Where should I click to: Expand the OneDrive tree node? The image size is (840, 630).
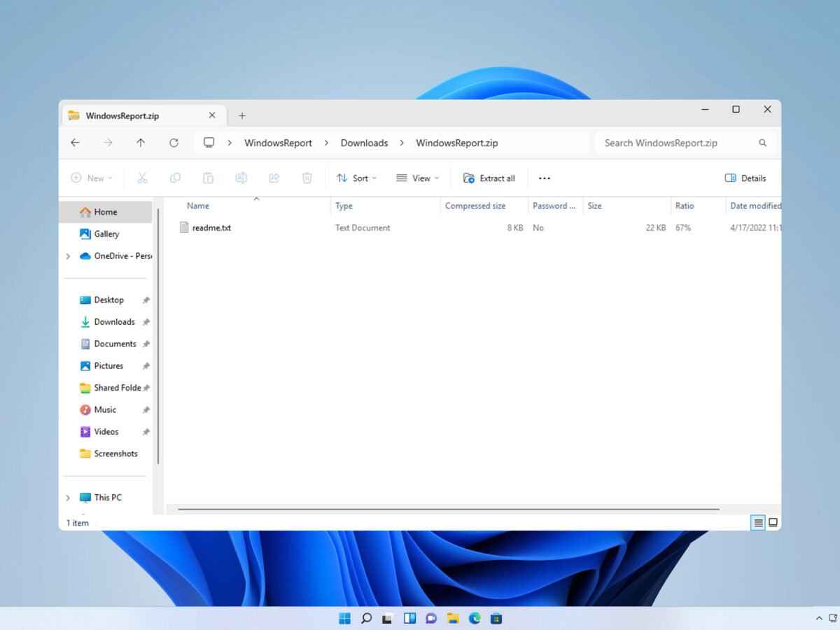pyautogui.click(x=68, y=256)
